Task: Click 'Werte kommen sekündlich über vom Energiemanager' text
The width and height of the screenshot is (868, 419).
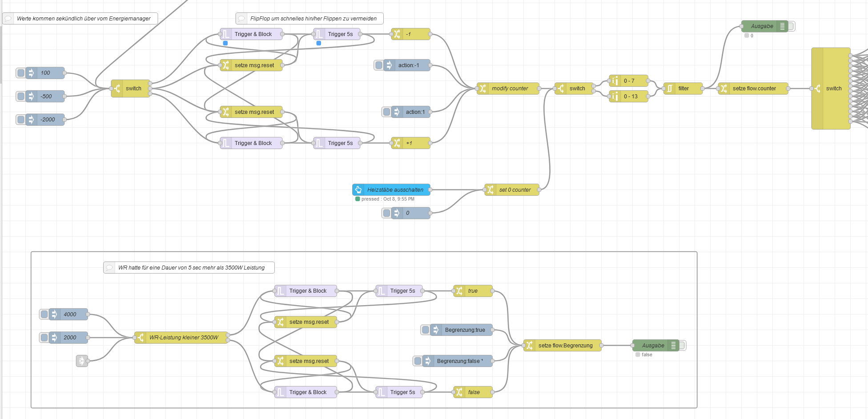Action: tap(84, 19)
